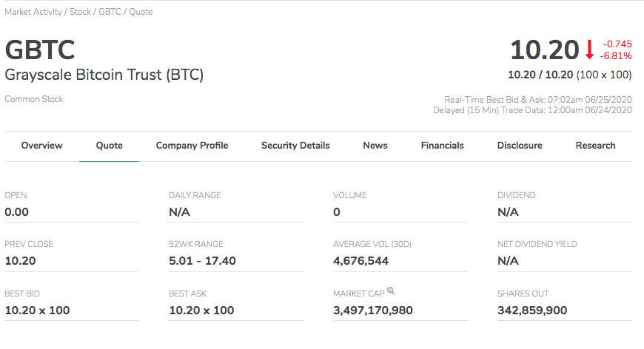Image resolution: width=644 pixels, height=349 pixels.
Task: Click the VOLUME value 0
Action: pos(337,212)
